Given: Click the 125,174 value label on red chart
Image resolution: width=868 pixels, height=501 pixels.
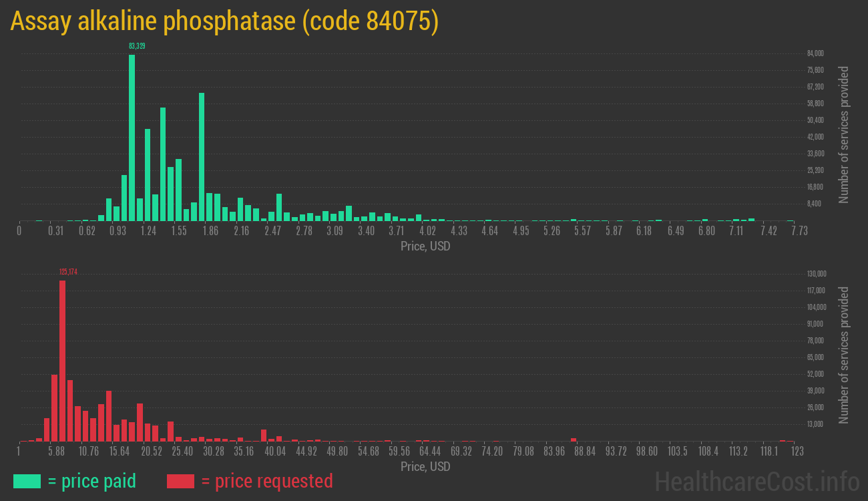Looking at the screenshot, I should coord(67,272).
